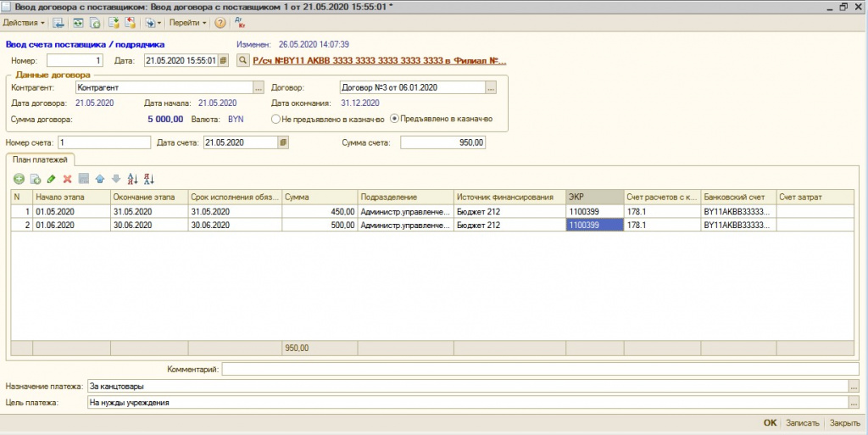The image size is (868, 435).
Task: Add a new payment plan row
Action: click(x=19, y=179)
